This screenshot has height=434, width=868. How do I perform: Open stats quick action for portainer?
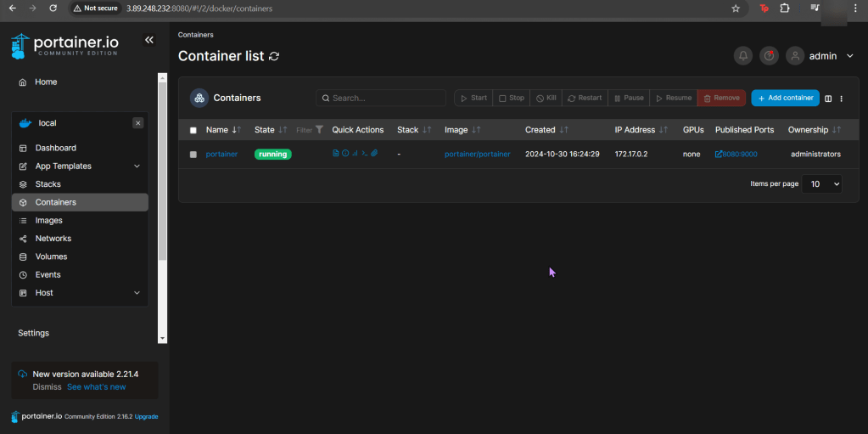355,154
